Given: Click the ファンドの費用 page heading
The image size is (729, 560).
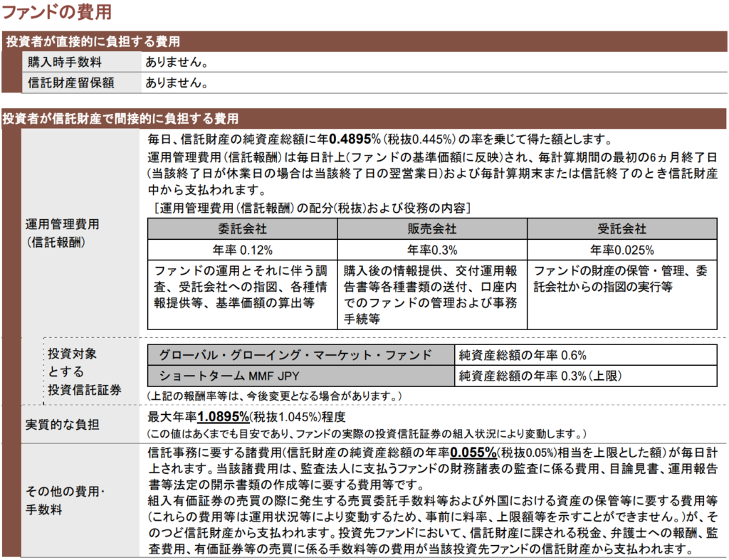Looking at the screenshot, I should [x=58, y=12].
